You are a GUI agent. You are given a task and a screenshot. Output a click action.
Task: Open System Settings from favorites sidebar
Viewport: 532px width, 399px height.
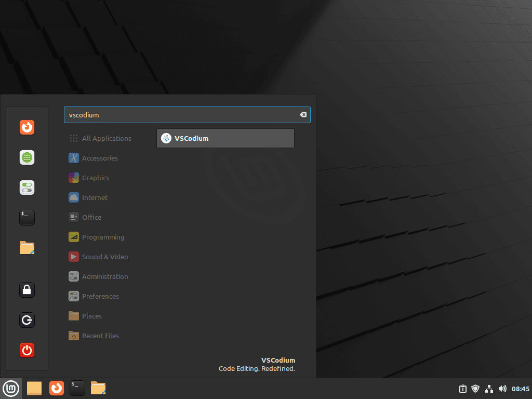[27, 188]
